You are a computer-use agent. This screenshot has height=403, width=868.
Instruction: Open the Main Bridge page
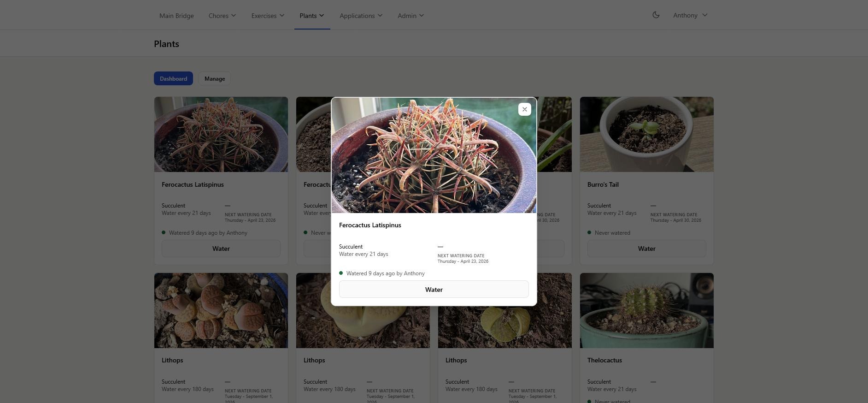point(176,16)
